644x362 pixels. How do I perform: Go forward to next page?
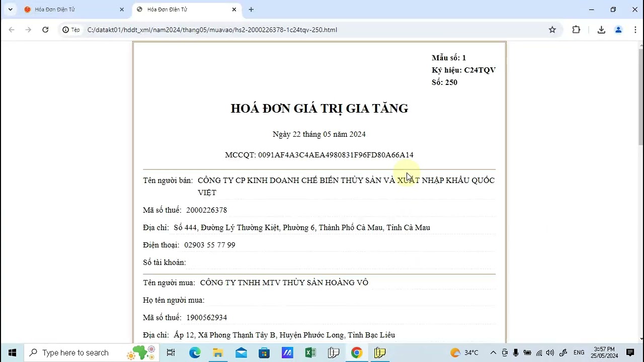click(28, 30)
